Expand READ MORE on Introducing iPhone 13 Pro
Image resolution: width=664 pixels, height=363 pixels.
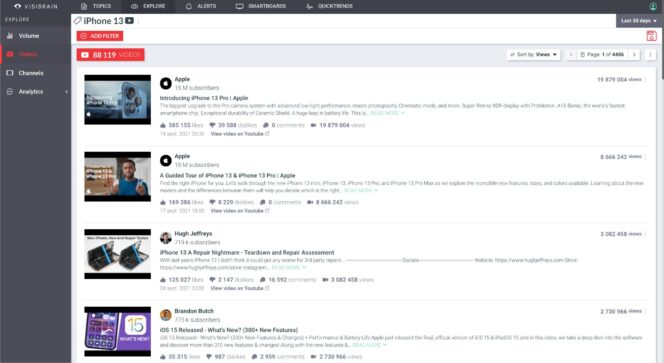387,113
